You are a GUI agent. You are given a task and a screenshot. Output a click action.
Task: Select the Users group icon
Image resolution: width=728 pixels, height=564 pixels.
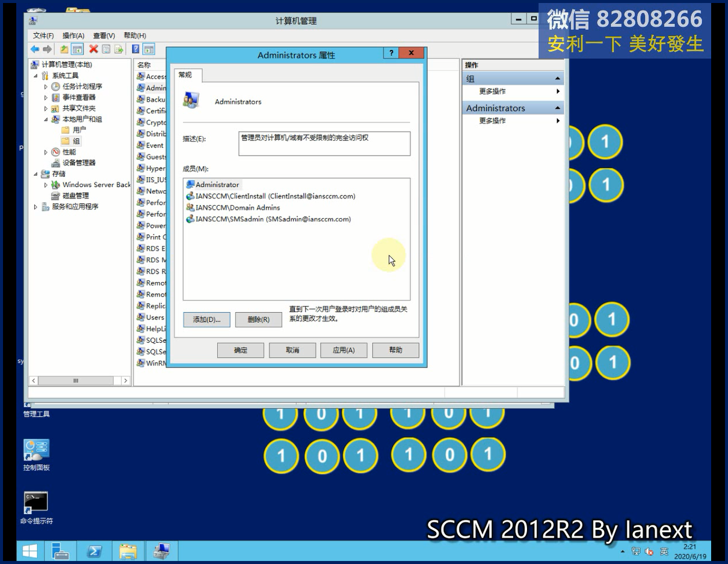click(141, 317)
